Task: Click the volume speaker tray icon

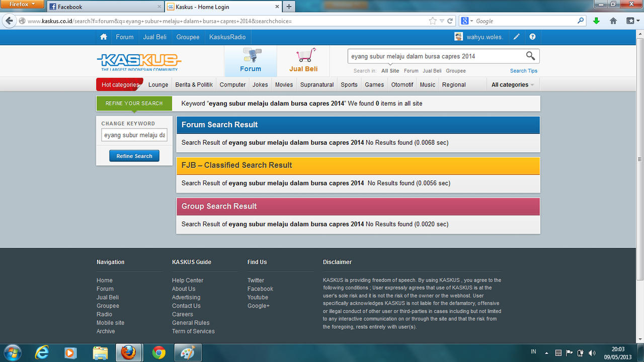Action: (592, 352)
